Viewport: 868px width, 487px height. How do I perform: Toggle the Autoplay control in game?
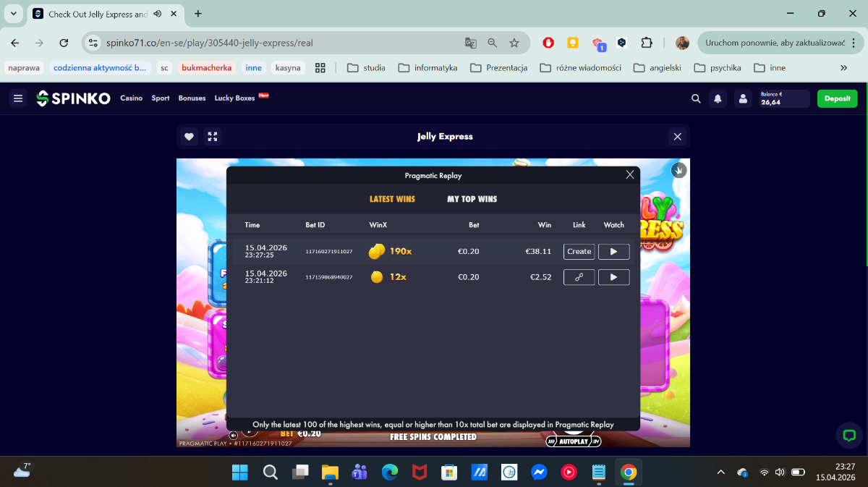(x=574, y=441)
